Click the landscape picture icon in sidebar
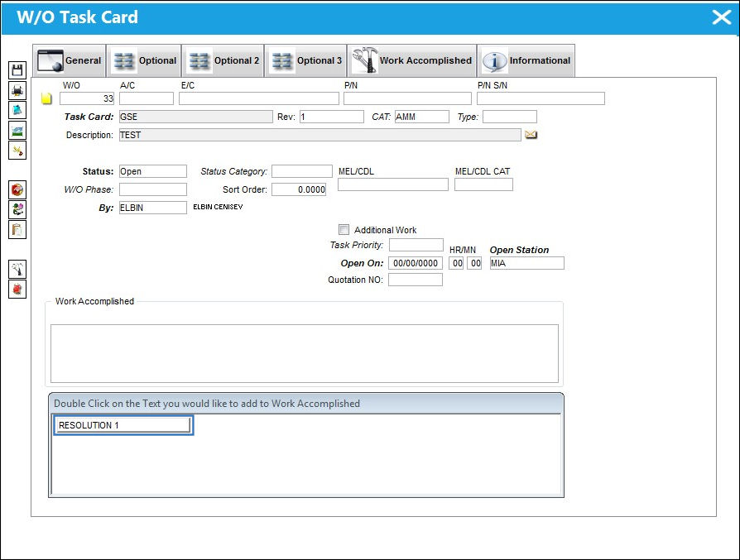This screenshot has width=740, height=560. point(17,130)
